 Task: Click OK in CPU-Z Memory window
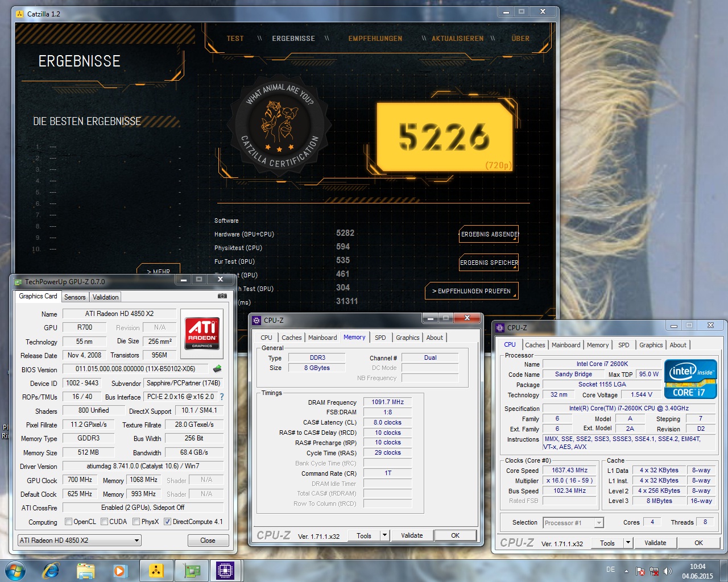pos(456,535)
